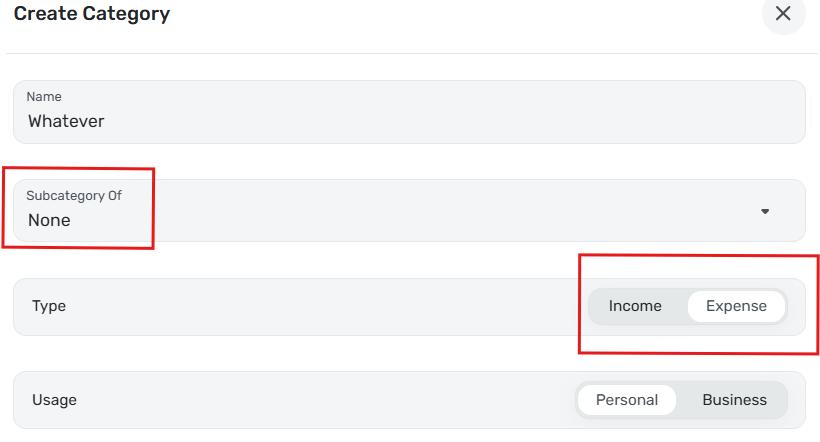Set category type to Income

pyautogui.click(x=635, y=306)
